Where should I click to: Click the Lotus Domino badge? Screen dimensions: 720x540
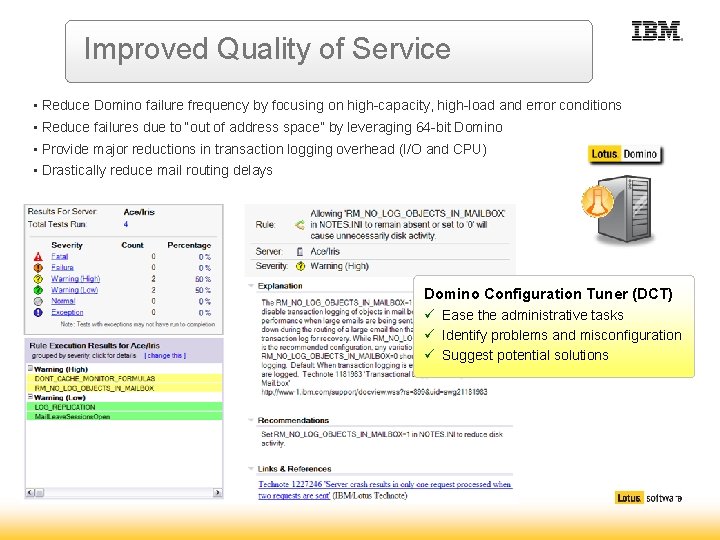click(624, 154)
